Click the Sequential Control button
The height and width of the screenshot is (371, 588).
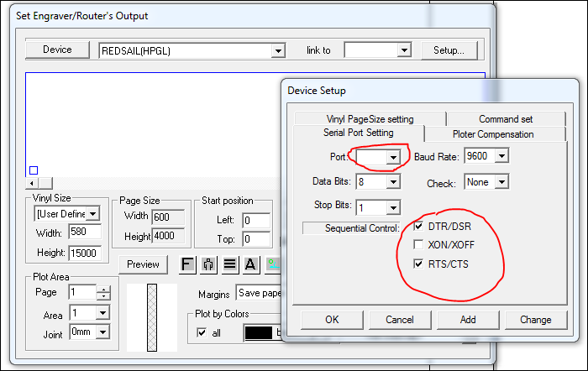point(352,228)
